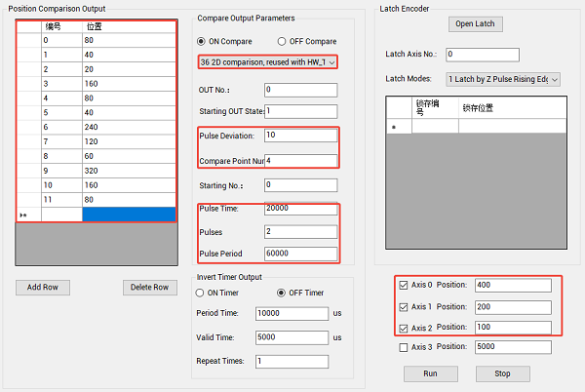Click the Axis 2 Position input field

[x=512, y=328]
